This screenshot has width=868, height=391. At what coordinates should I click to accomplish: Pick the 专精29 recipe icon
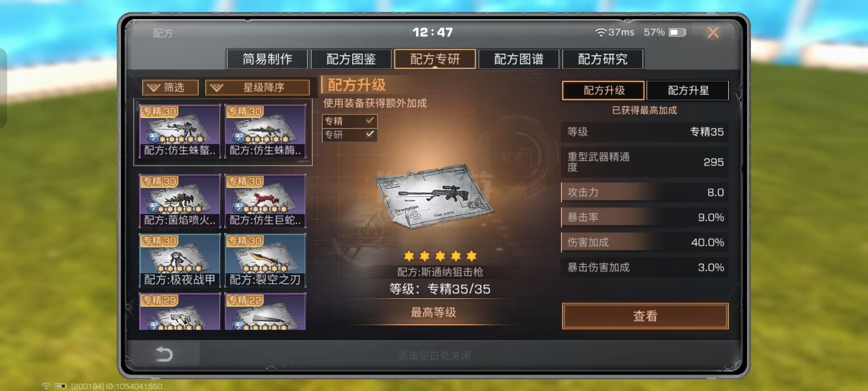click(x=180, y=311)
